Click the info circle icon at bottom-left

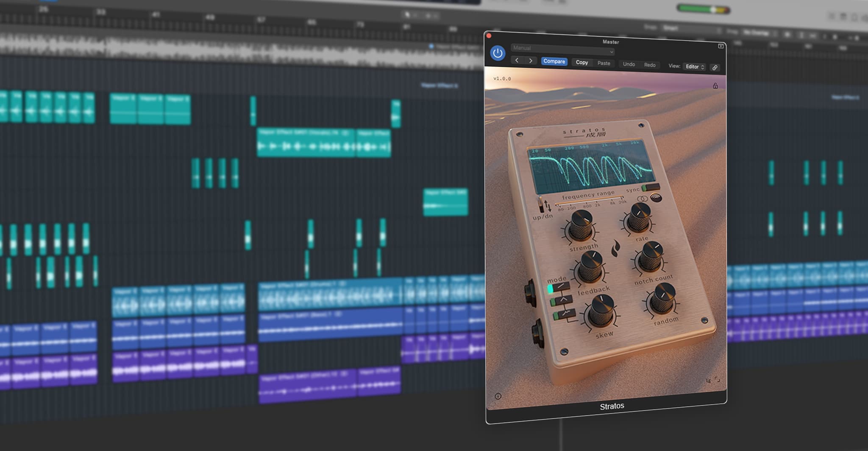point(498,396)
